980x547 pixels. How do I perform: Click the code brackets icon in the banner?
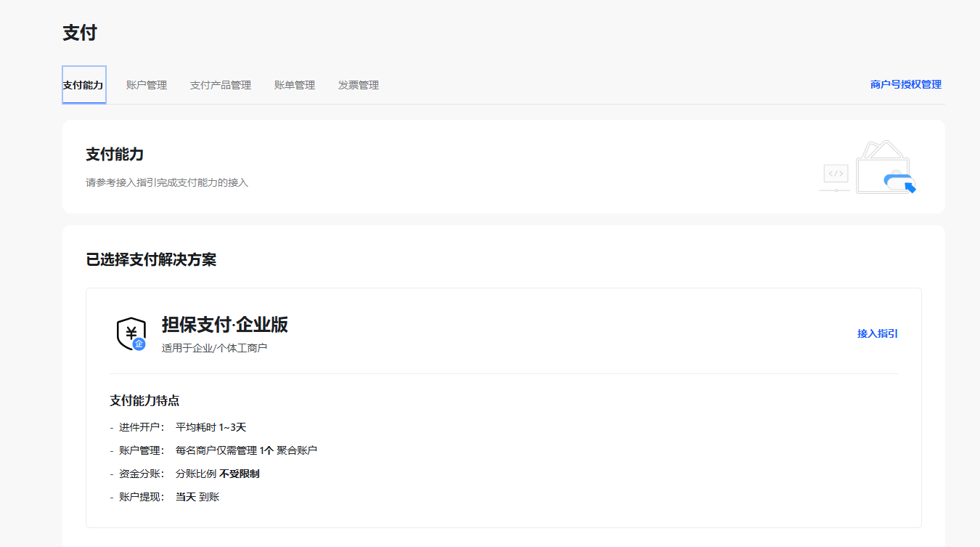(836, 174)
